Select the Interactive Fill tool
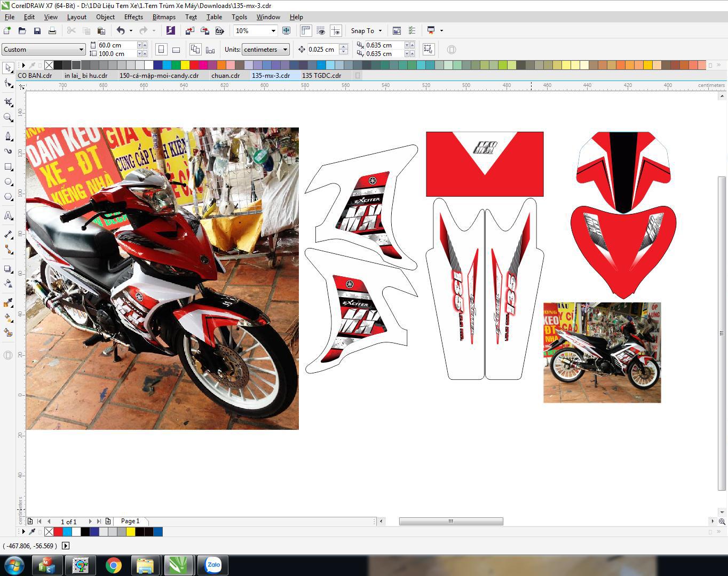The image size is (728, 576). [x=8, y=317]
